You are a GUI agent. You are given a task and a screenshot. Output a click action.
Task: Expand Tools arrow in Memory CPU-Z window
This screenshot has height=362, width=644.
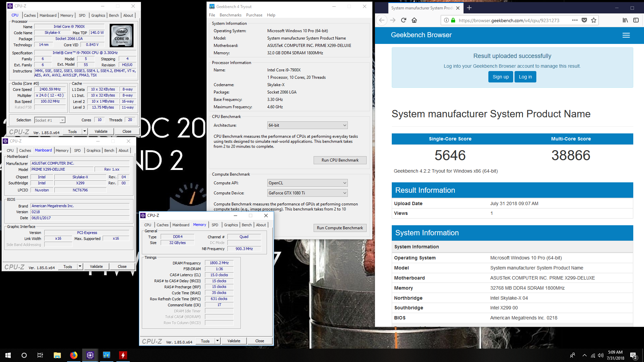(x=218, y=341)
